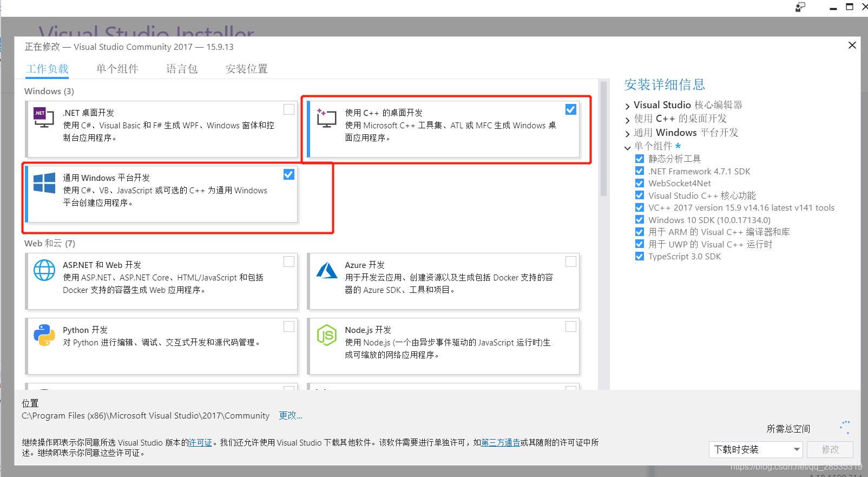Click the Python 开发 logo icon
868x477 pixels.
44,335
